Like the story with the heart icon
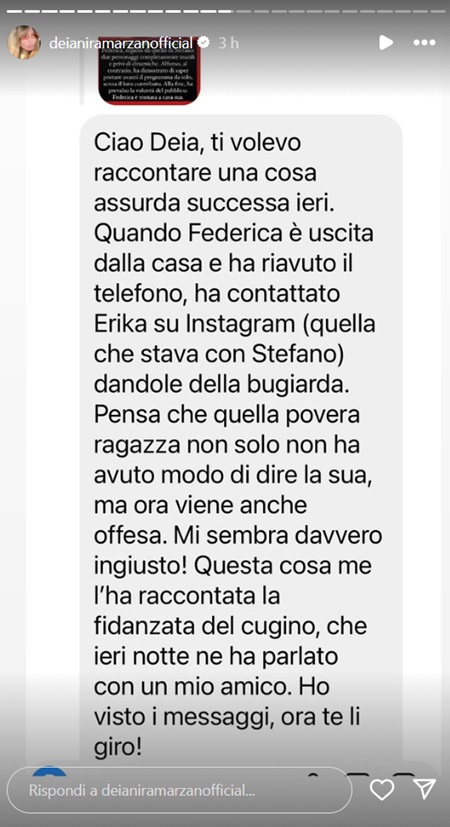The height and width of the screenshot is (827, 450). (382, 790)
